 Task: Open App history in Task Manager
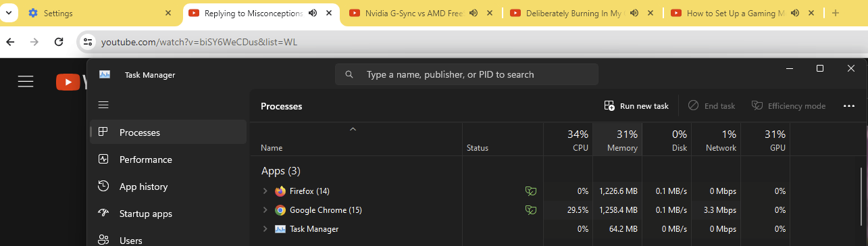click(x=168, y=187)
